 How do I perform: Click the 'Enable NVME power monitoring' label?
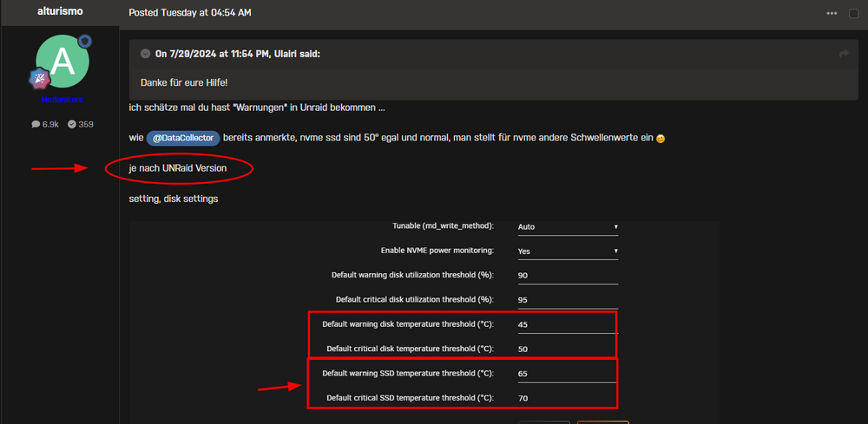pos(437,251)
